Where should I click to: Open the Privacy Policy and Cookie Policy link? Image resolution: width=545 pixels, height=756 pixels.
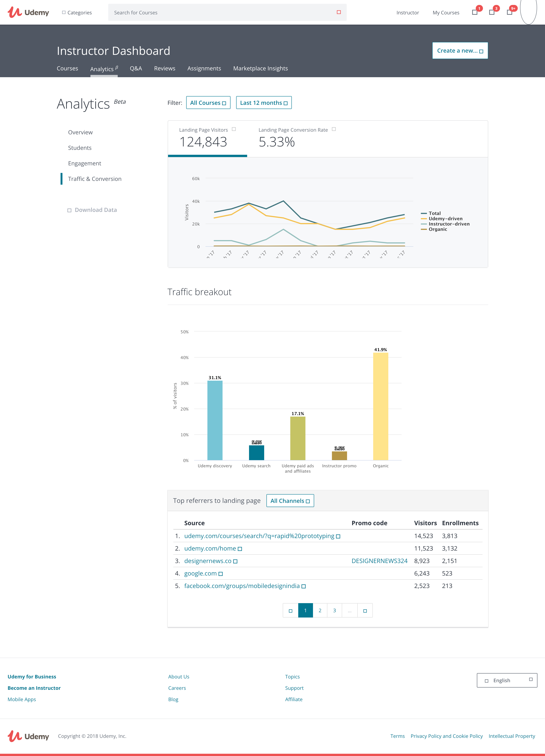pos(446,736)
